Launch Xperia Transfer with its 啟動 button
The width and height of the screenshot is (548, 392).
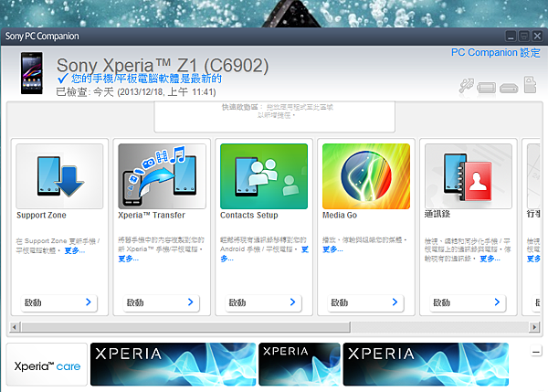tap(163, 302)
